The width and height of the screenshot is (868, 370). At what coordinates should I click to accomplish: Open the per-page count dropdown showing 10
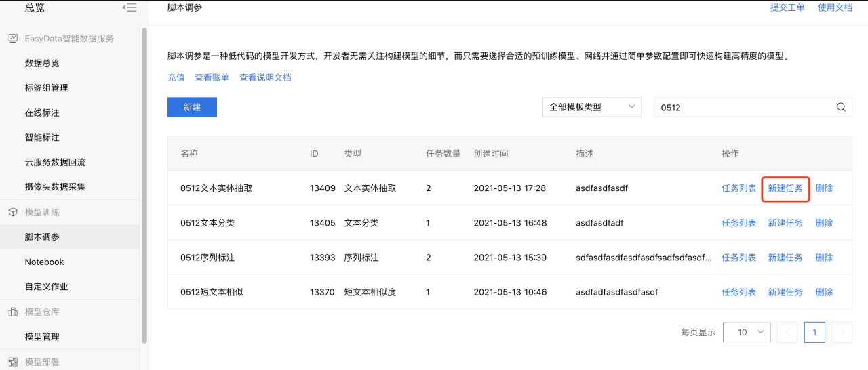(x=747, y=332)
